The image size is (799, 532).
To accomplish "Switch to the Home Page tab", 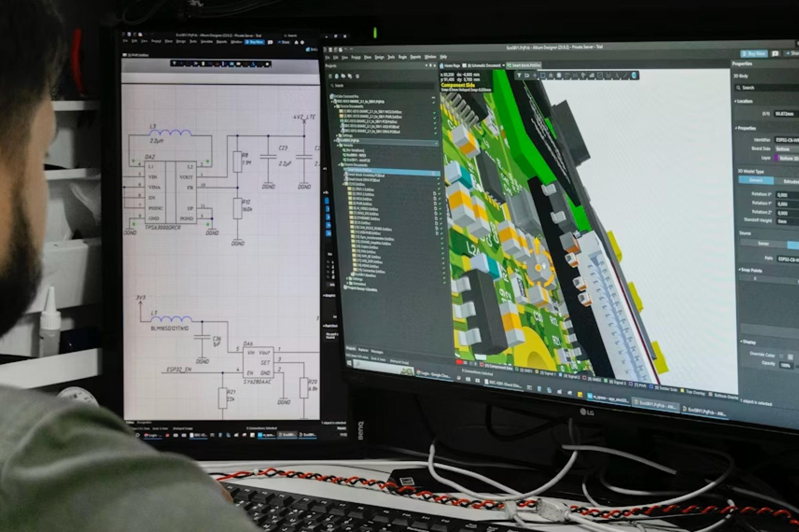I will click(451, 66).
